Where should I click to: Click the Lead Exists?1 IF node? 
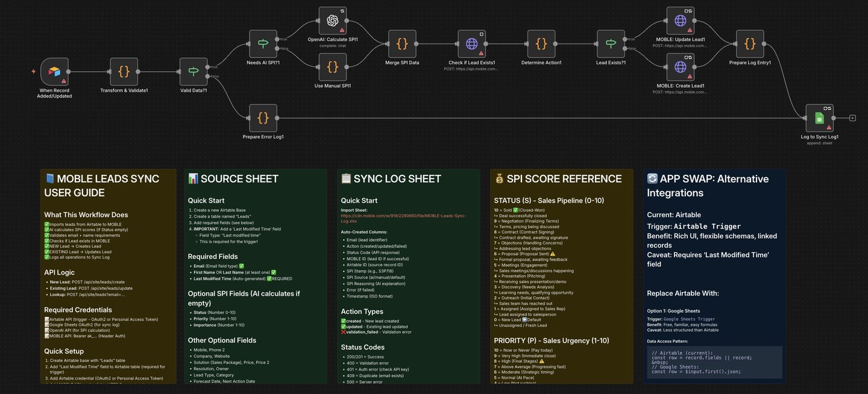[x=611, y=44]
